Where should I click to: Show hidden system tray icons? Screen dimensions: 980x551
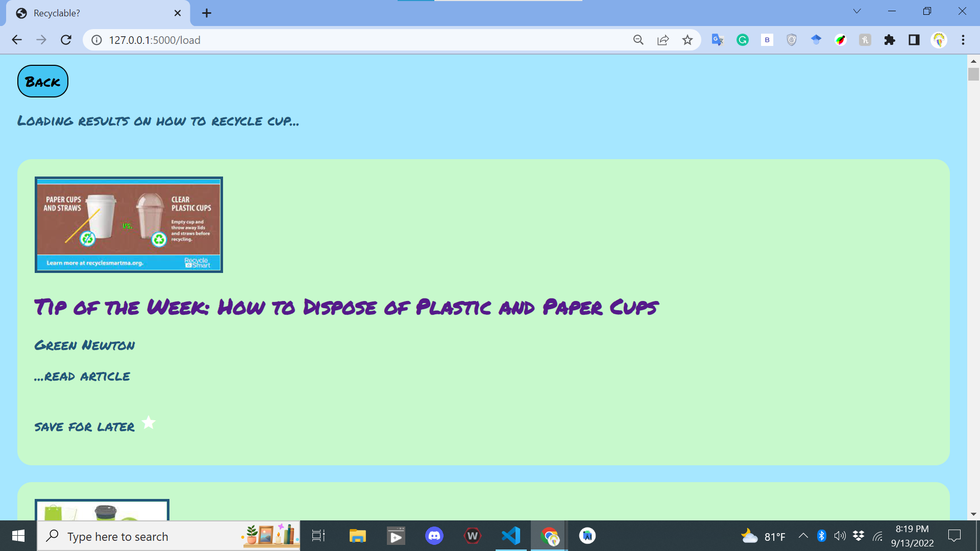click(x=803, y=536)
